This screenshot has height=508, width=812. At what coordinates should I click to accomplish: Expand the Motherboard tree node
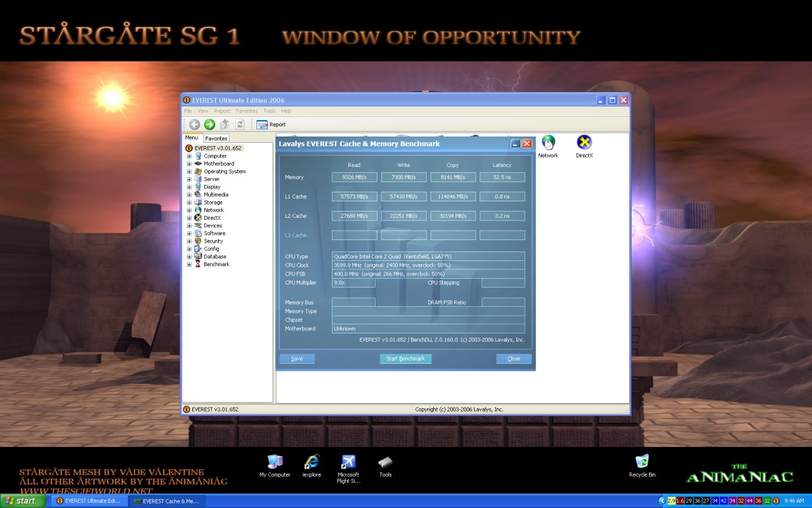(189, 164)
